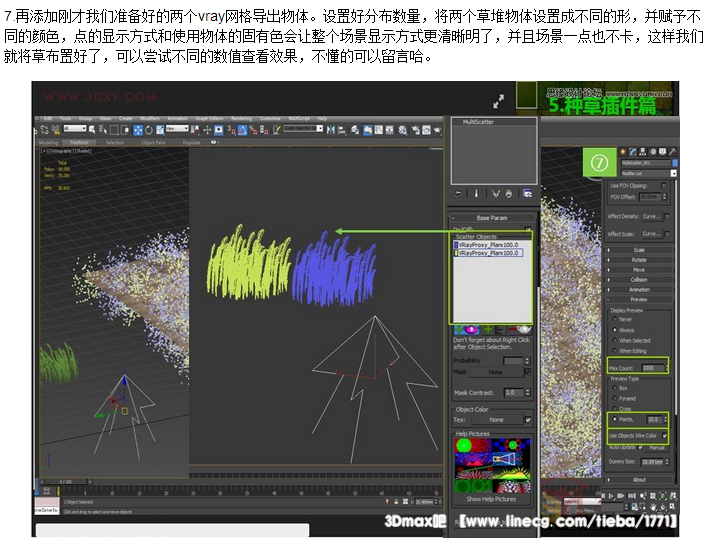Expand the Collision rollout
The width and height of the screenshot is (706, 538).
(639, 280)
